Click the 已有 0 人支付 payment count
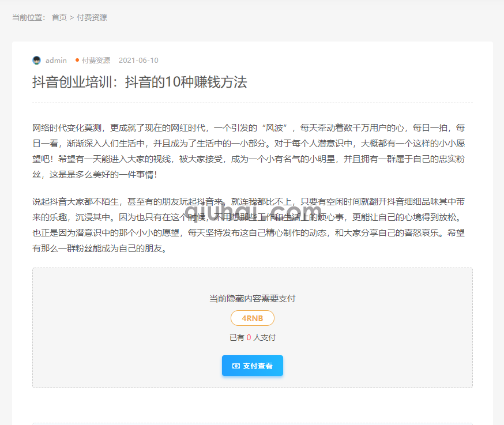 pyautogui.click(x=252, y=338)
